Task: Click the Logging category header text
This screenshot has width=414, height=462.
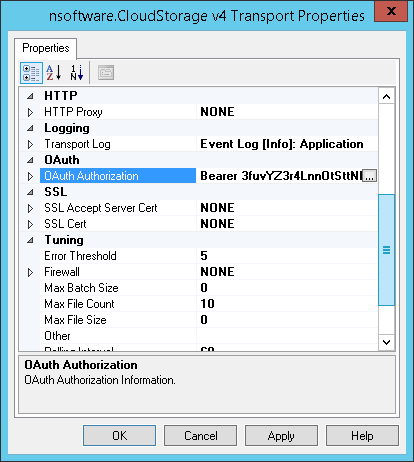Action: tap(67, 128)
